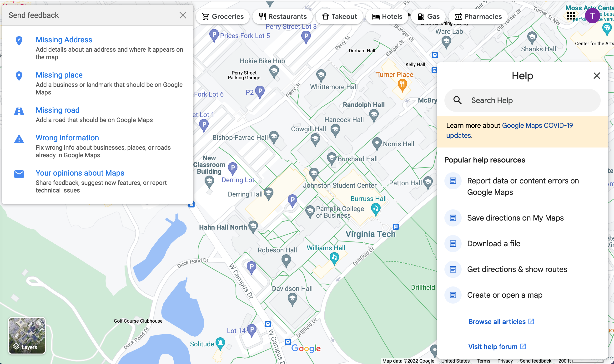Open the Layers satellite thumbnail
This screenshot has width=614, height=364.
click(27, 335)
